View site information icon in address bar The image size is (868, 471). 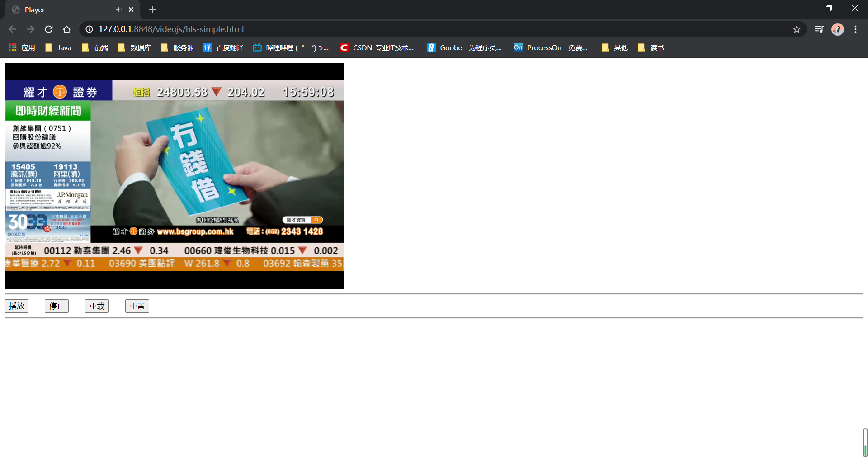coord(90,29)
